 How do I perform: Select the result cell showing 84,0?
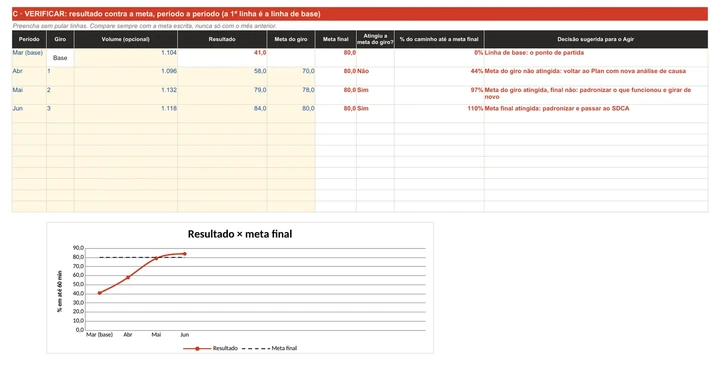[222, 113]
